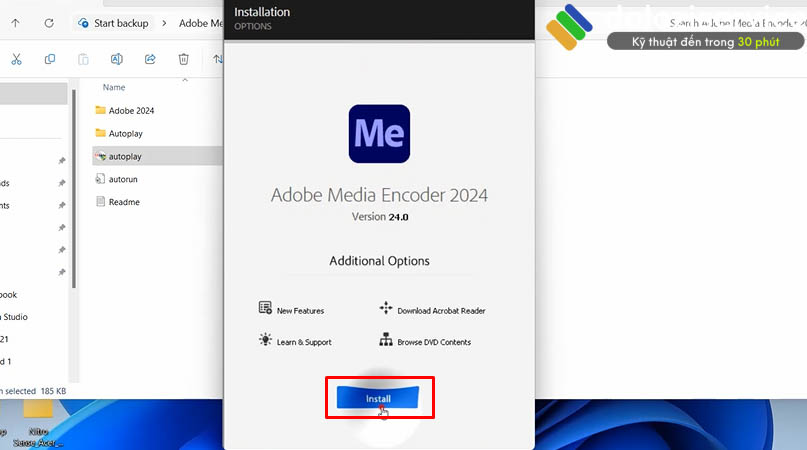The image size is (807, 450).
Task: Click the Learn & Support lightbulb icon
Action: pyautogui.click(x=265, y=340)
